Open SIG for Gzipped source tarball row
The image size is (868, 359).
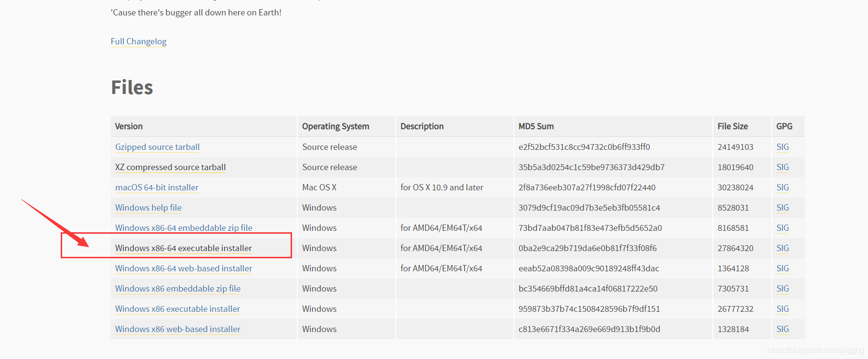783,147
